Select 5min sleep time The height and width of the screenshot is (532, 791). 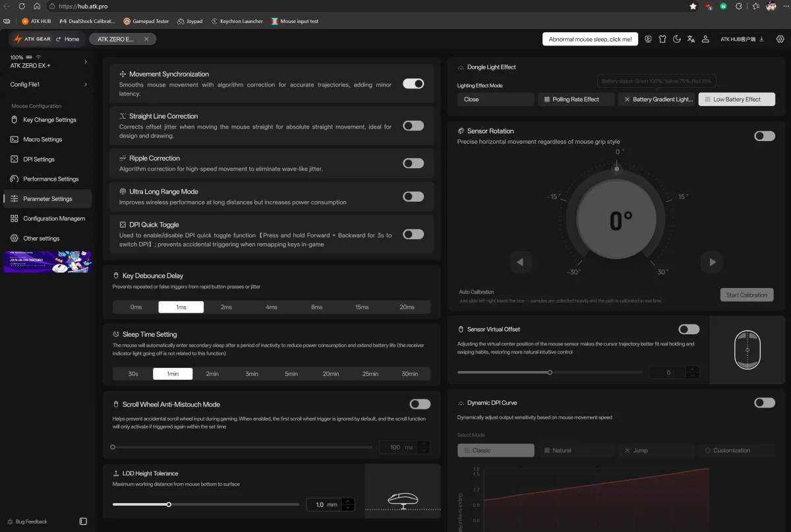[x=291, y=374]
